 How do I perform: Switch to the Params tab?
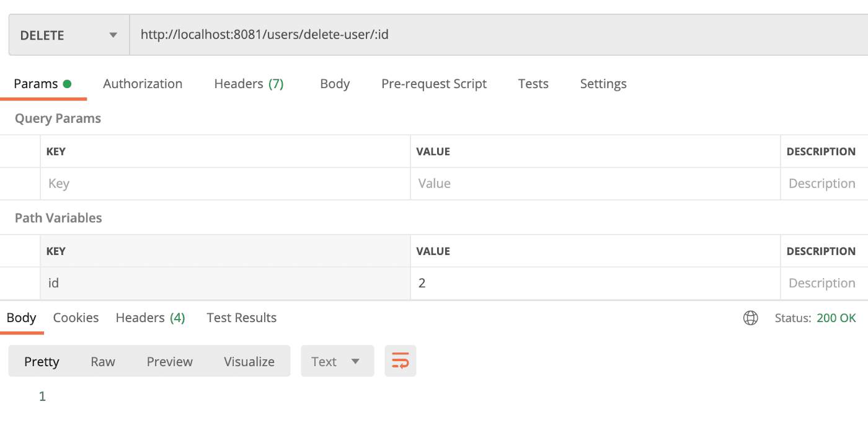click(43, 84)
